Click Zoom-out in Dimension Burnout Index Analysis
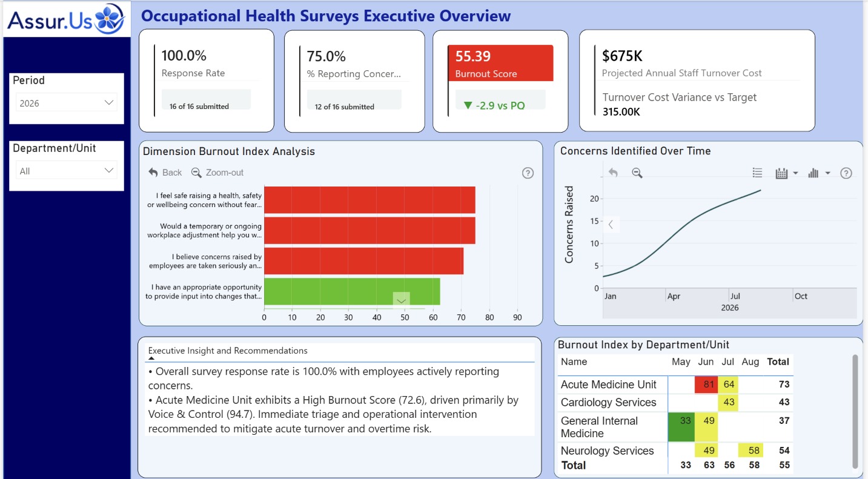The width and height of the screenshot is (868, 479). [x=217, y=173]
